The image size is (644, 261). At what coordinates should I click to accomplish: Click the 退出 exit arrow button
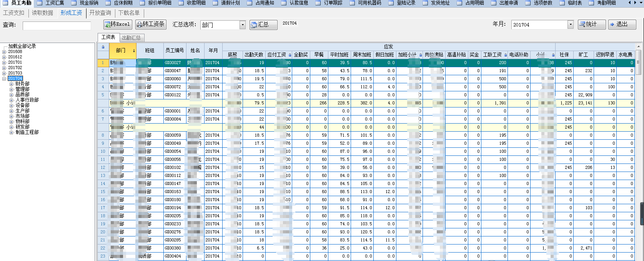click(622, 25)
